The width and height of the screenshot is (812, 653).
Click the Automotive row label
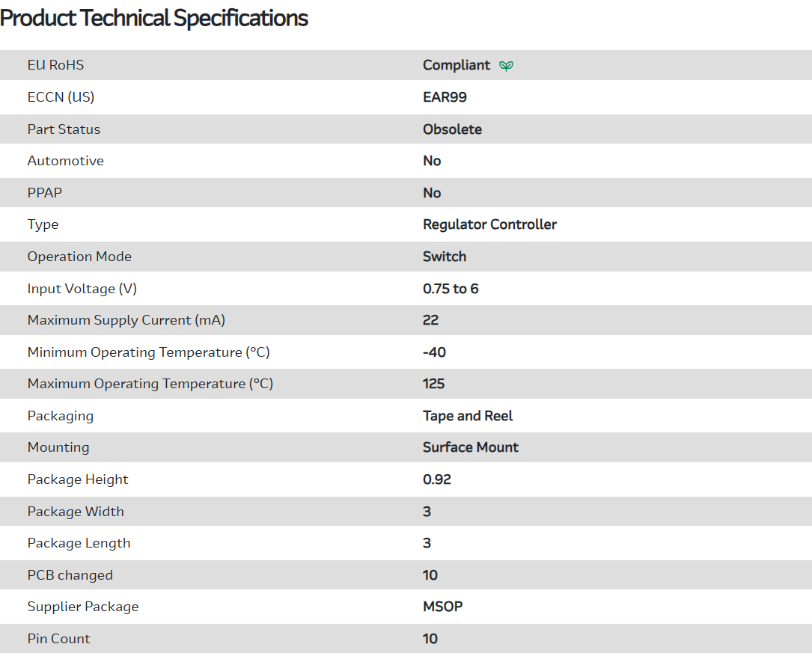coord(65,161)
